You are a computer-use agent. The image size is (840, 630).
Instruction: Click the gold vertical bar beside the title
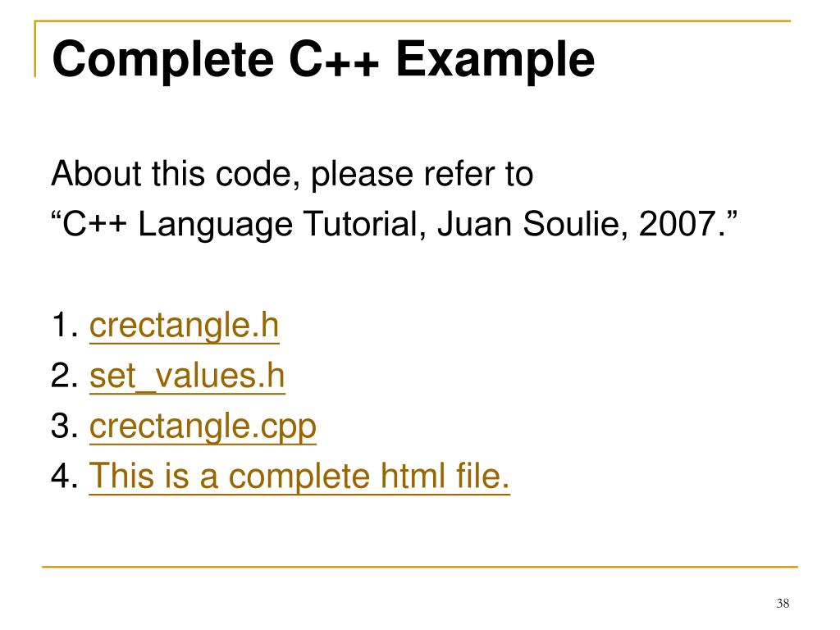pos(35,48)
